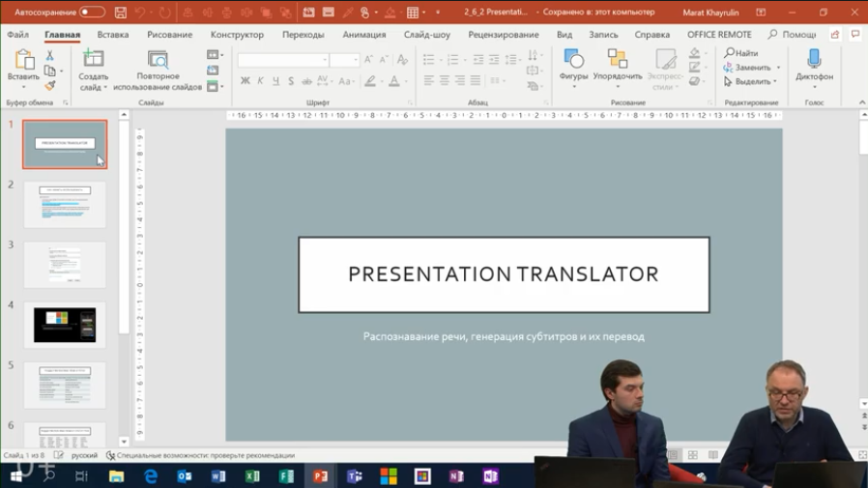Open the slide layout dropdown
868x488 pixels.
click(x=215, y=55)
